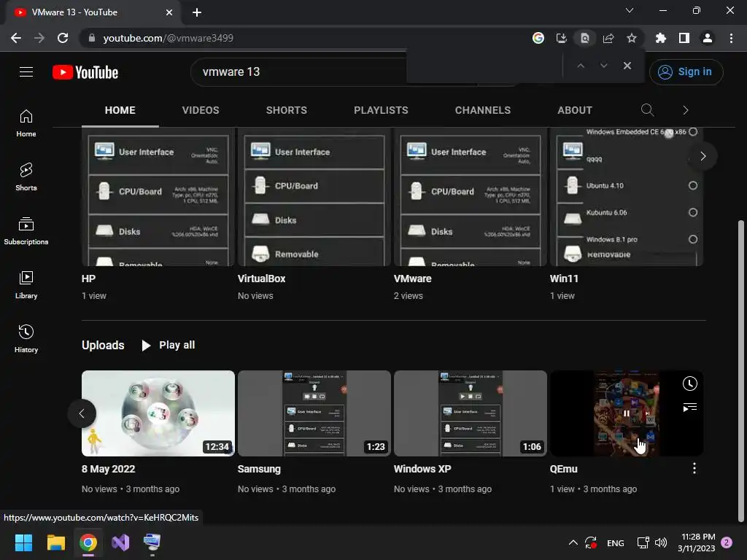Open the VirtualBox video title
Screen dimensions: 747x560
261,279
